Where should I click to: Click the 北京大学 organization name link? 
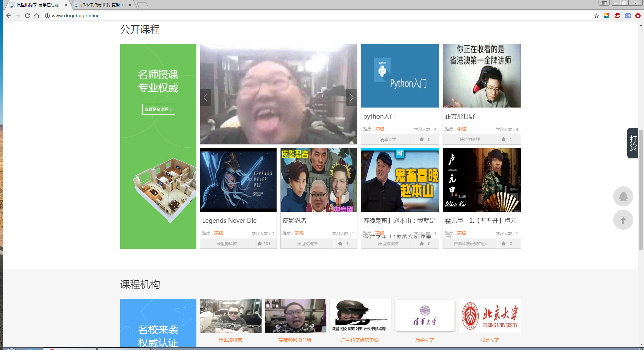click(x=489, y=340)
